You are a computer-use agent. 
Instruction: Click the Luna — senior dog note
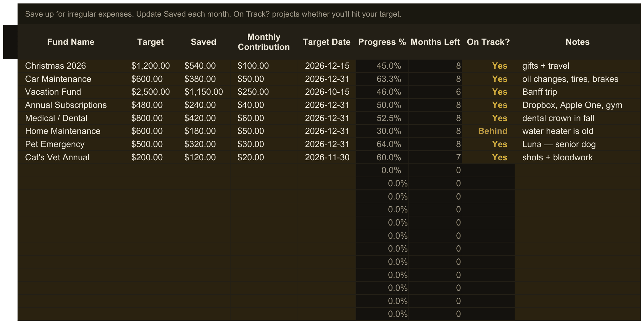tap(578, 144)
